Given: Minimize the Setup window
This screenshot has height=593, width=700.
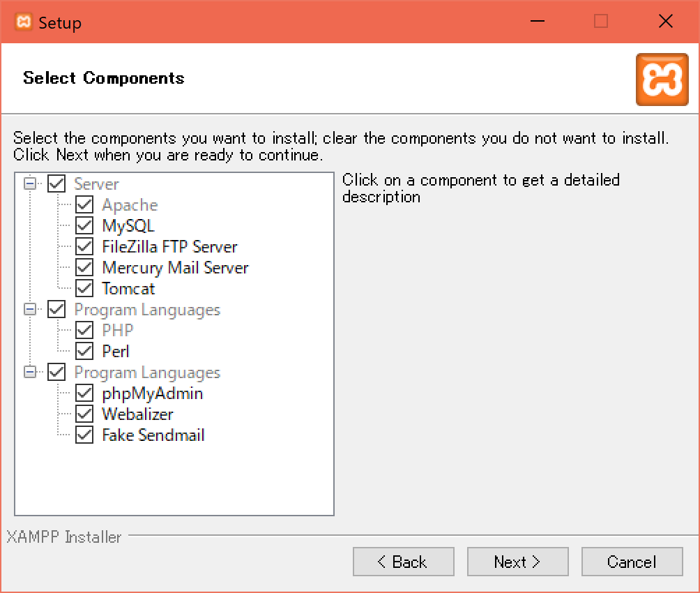Looking at the screenshot, I should [538, 21].
